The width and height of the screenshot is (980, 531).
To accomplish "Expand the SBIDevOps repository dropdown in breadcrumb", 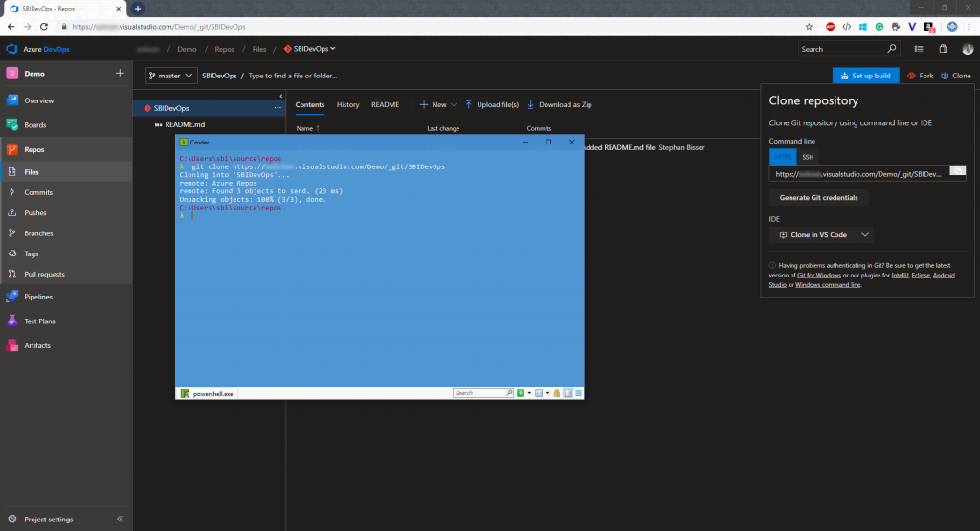I will tap(332, 48).
